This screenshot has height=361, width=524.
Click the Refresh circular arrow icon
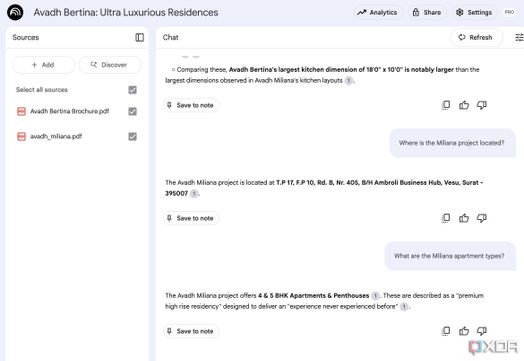[x=462, y=37]
